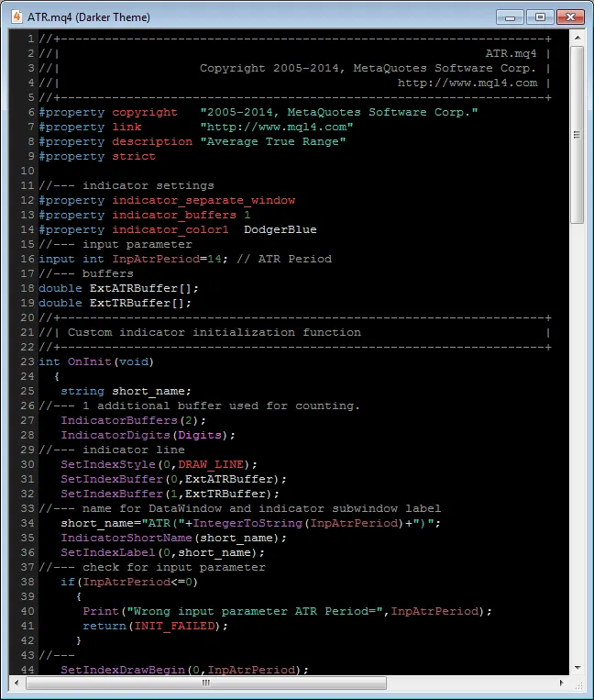Click the http://www.mql4.com link string on line 7

(277, 127)
